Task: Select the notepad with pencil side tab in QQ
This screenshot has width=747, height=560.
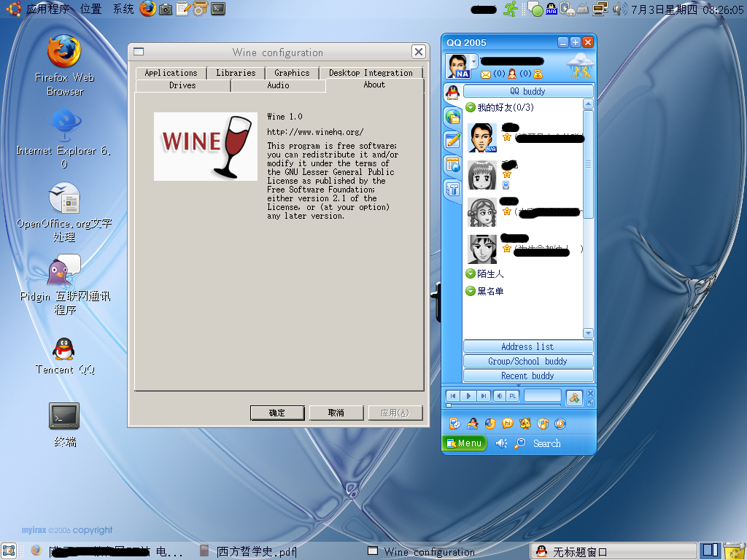Action: [x=452, y=141]
